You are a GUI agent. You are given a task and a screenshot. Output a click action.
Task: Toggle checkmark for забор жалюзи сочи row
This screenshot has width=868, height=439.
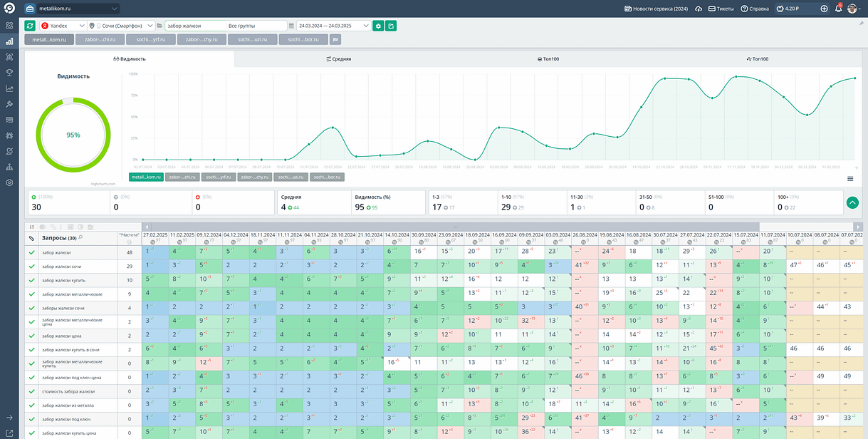tap(31, 266)
